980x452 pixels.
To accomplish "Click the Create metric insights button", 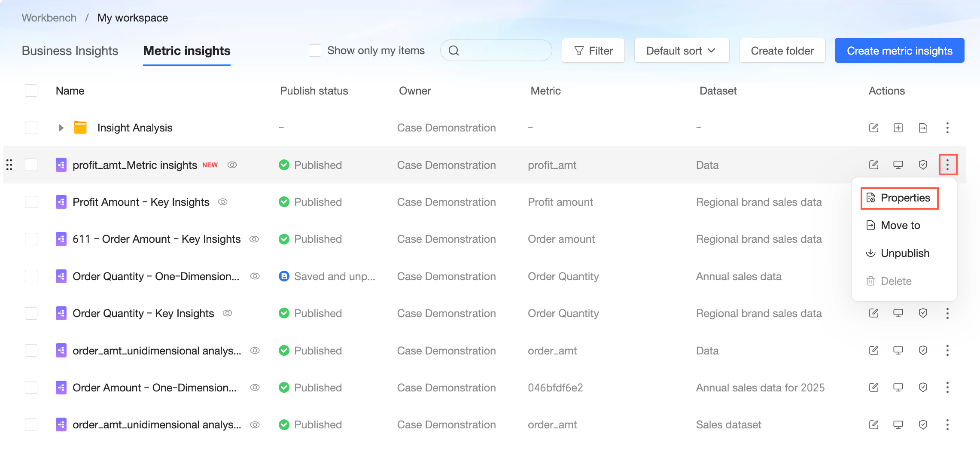I will pos(899,51).
